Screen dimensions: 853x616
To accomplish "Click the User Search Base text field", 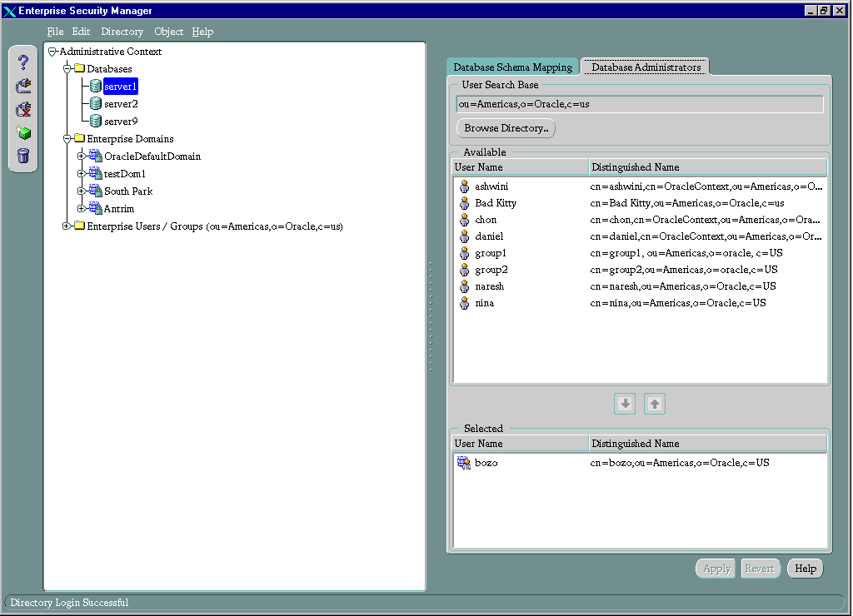I will click(639, 104).
